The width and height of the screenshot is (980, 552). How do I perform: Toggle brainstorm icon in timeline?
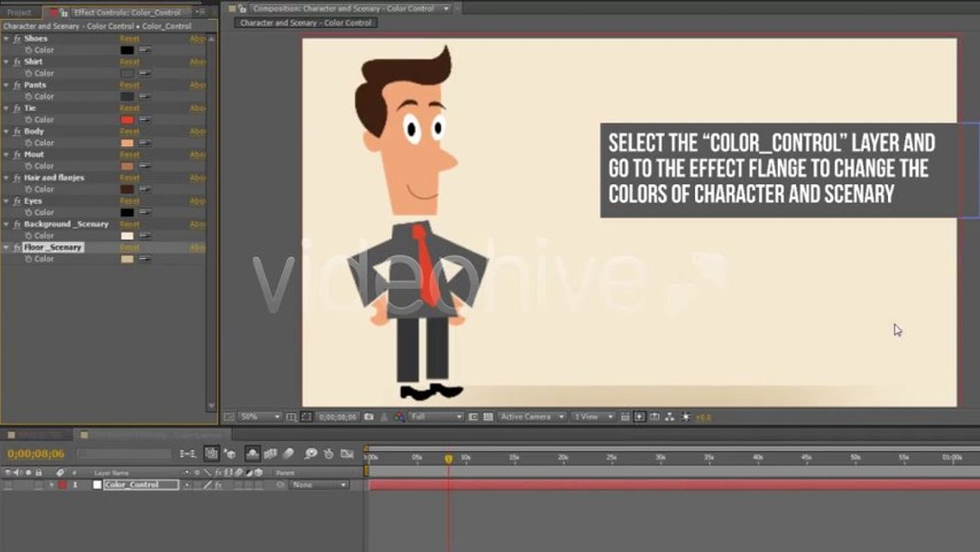311,454
